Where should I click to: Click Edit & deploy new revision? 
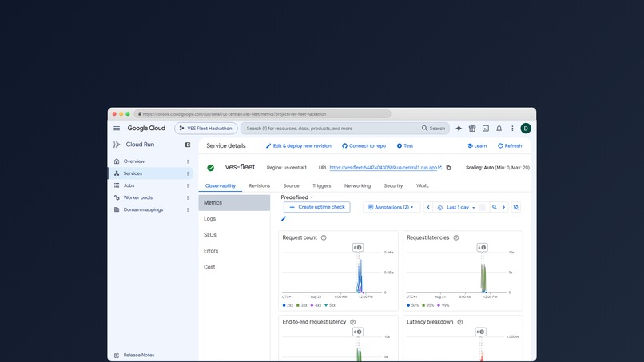pyautogui.click(x=299, y=146)
